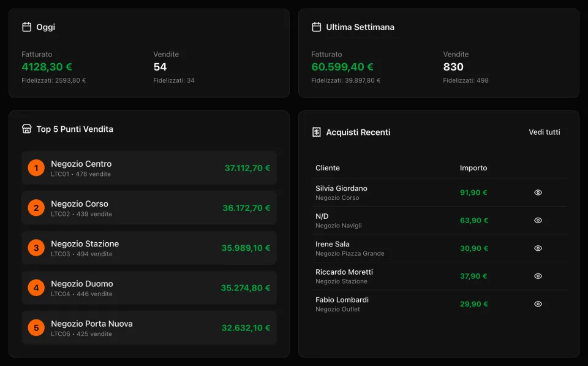Click the amount 32.632,10 €
The image size is (588, 366).
(x=246, y=328)
